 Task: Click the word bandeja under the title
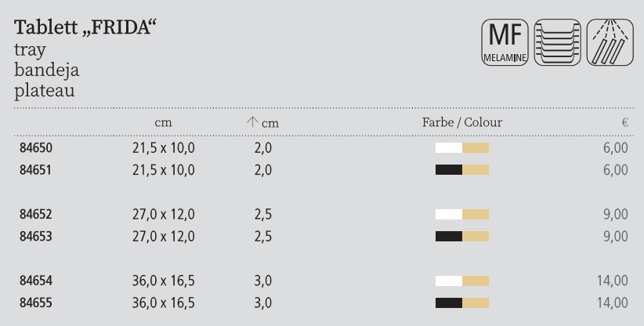pos(46,70)
